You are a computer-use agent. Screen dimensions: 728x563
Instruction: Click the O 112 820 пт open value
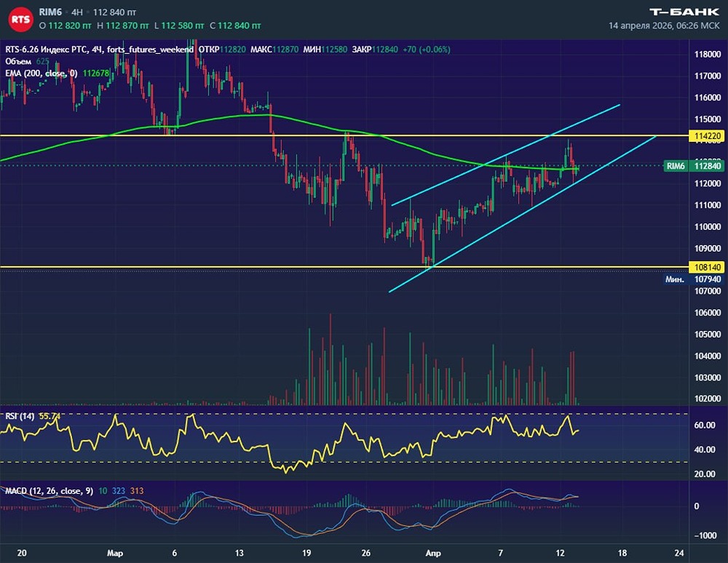(x=65, y=25)
